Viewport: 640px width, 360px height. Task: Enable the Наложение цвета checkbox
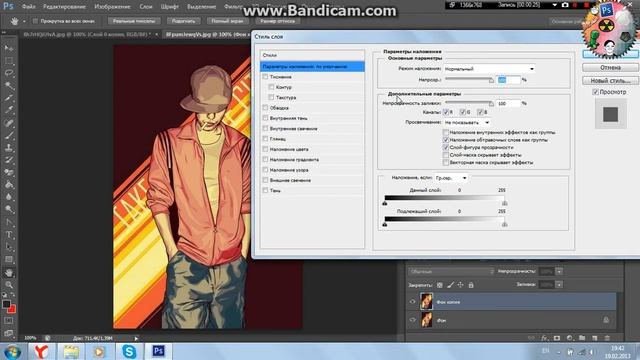point(266,149)
